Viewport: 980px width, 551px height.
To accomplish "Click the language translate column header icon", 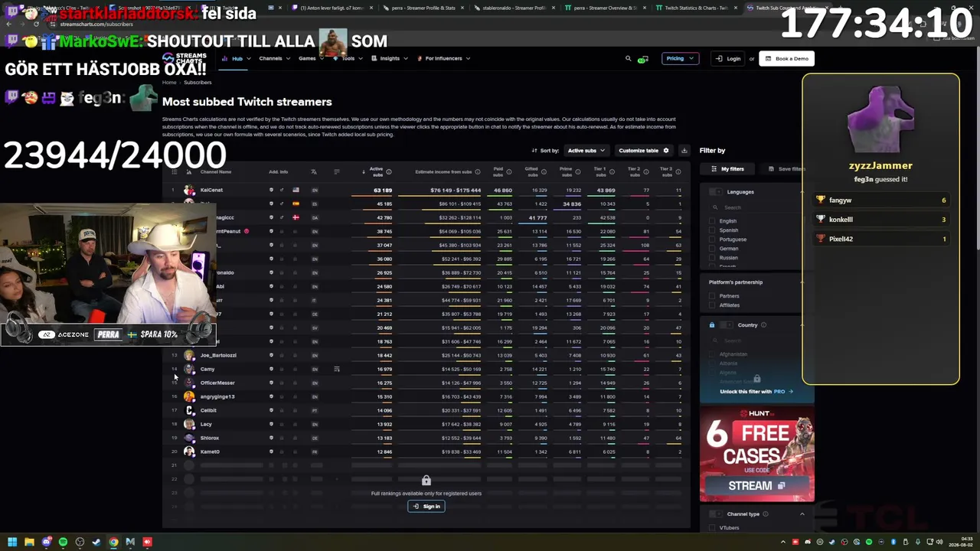I will [x=314, y=171].
